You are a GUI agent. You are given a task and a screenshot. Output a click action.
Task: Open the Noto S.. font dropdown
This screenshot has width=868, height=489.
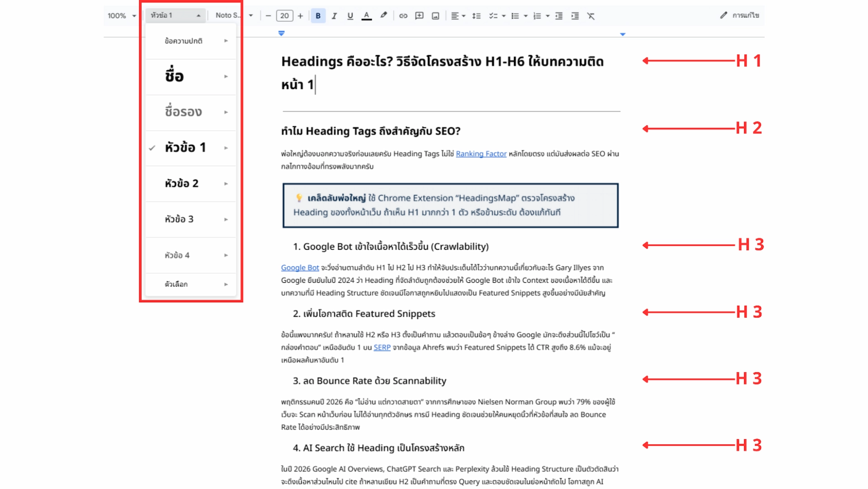coord(234,15)
